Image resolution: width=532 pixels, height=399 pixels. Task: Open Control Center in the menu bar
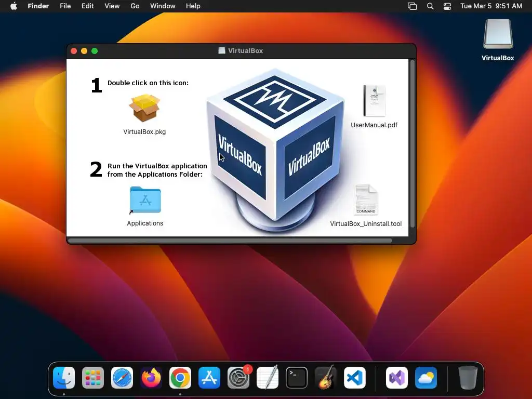[447, 6]
